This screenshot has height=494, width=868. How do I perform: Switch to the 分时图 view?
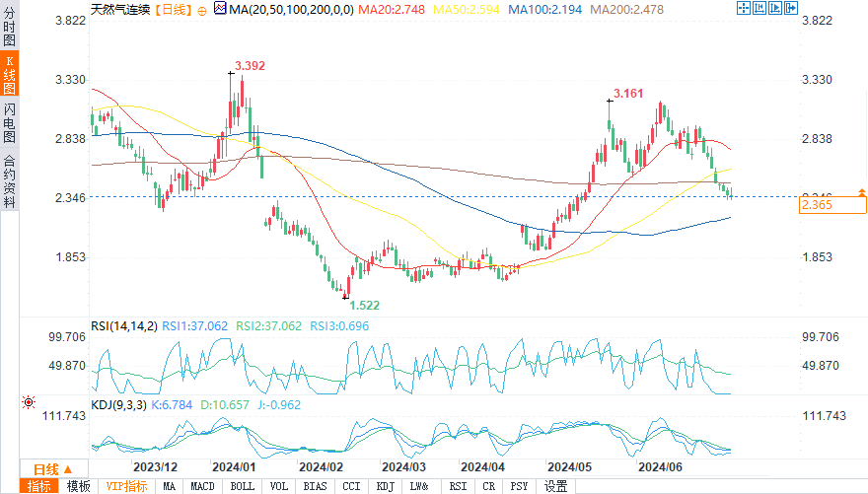tap(9, 31)
